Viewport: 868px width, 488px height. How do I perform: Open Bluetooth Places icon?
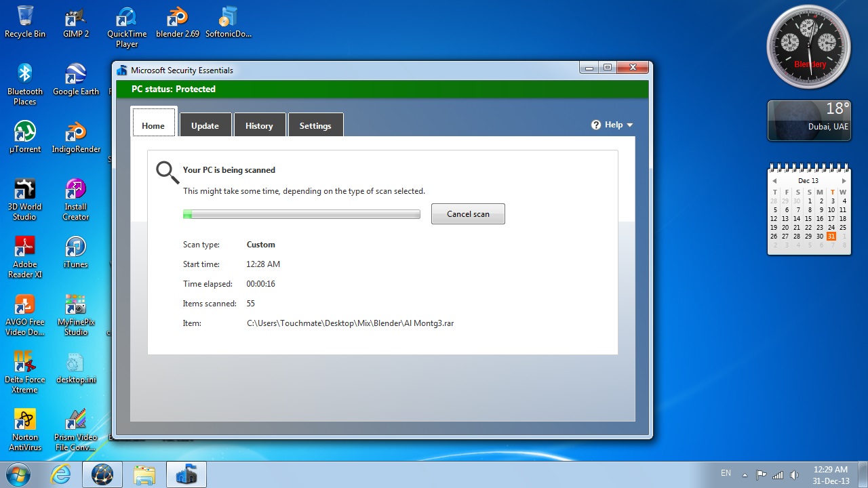coord(25,84)
